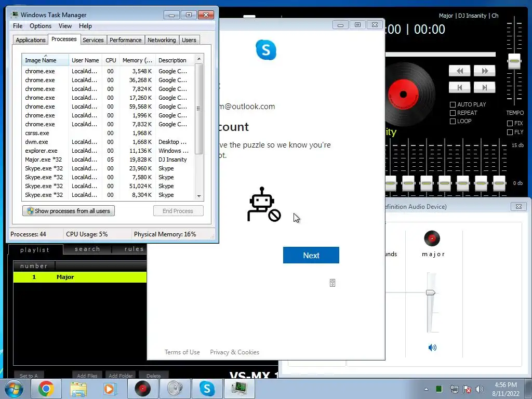Open the Task Manager File menu

pos(18,26)
